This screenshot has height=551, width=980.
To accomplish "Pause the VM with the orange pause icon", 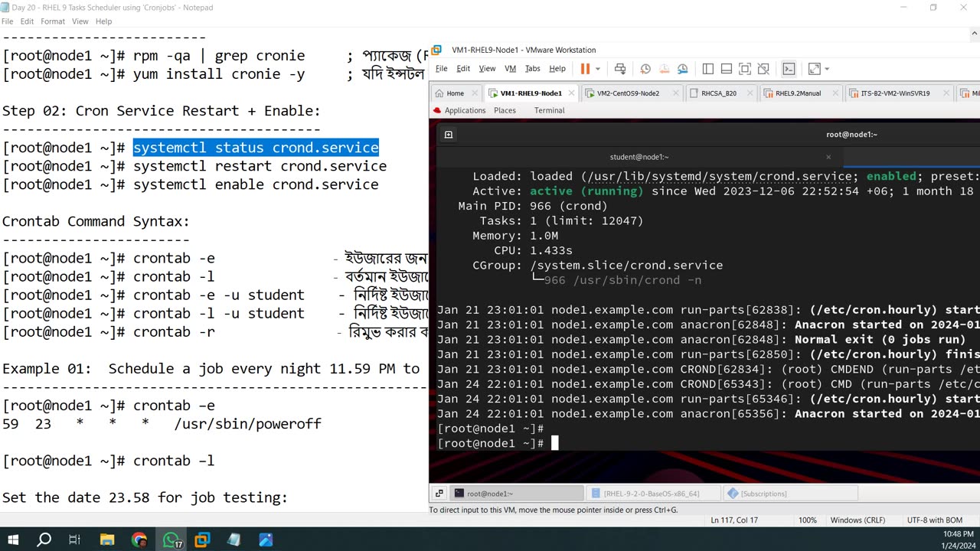I will click(x=585, y=69).
